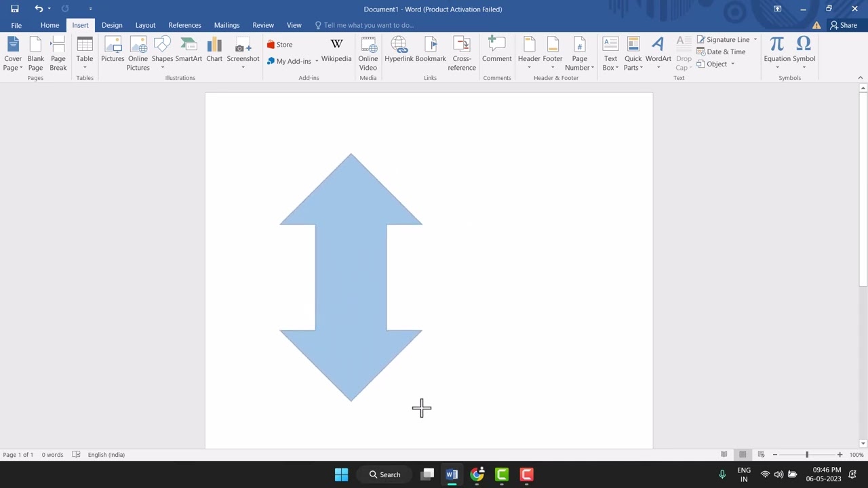
Task: Open Google Chrome from the taskbar
Action: point(477,474)
